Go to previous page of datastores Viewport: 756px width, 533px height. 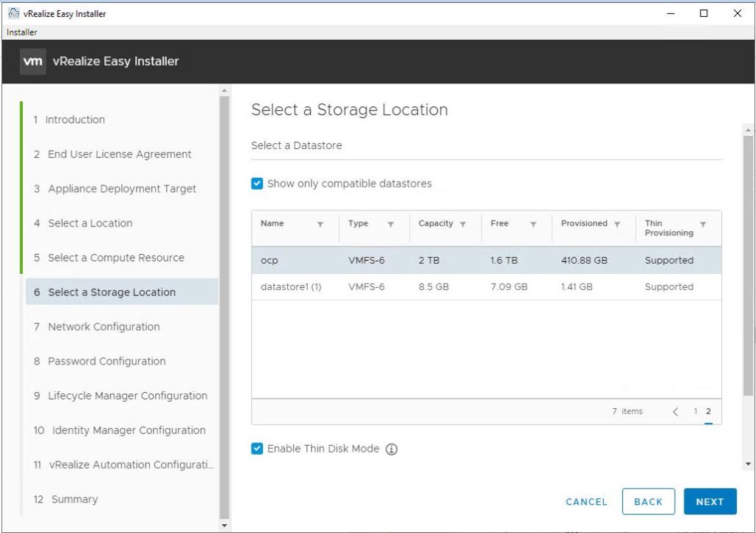point(675,412)
